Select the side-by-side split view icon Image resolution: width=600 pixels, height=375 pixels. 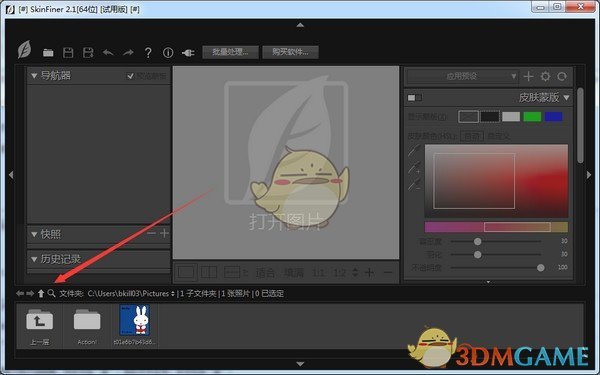click(x=209, y=272)
